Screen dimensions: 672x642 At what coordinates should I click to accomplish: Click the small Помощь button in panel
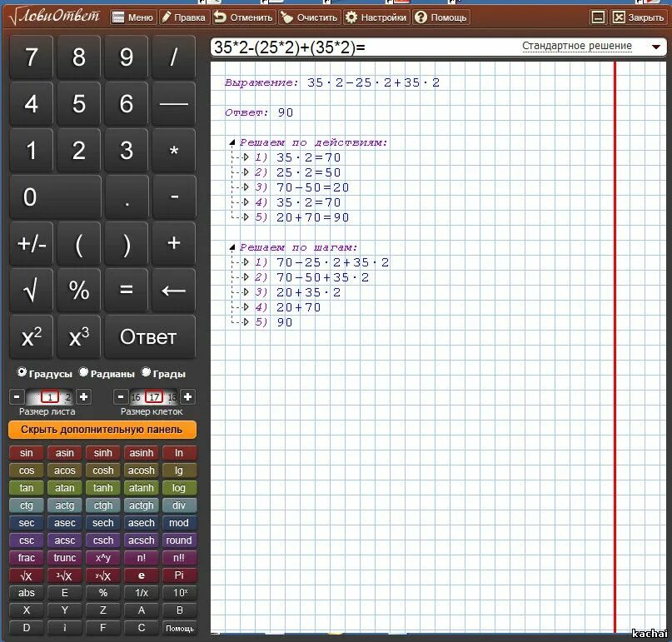179,629
